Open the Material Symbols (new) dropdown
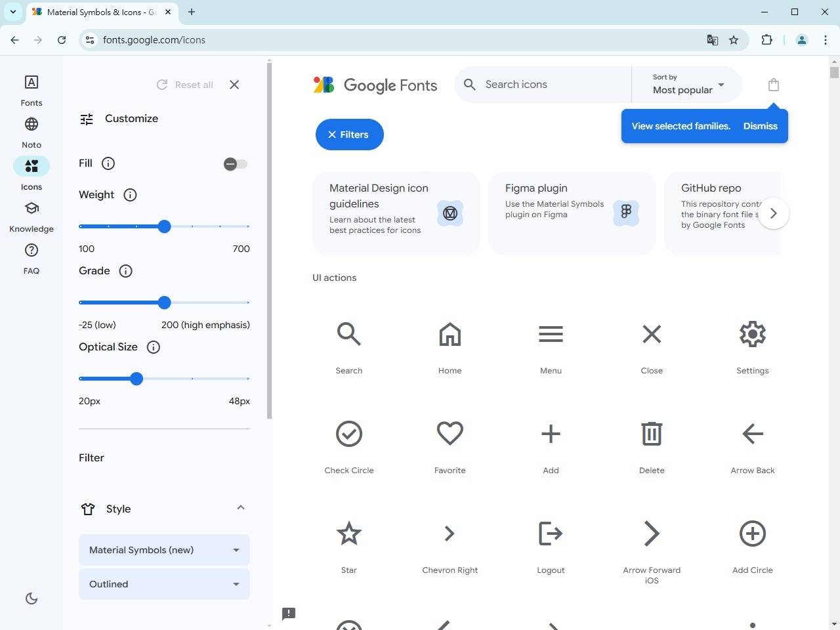This screenshot has height=630, width=840. tap(164, 550)
